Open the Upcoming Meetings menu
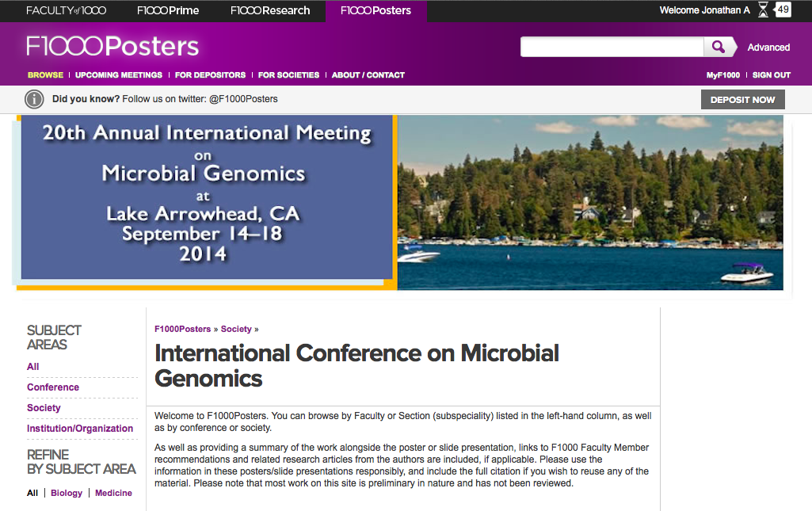Screen dimensions: 812x511 point(119,75)
